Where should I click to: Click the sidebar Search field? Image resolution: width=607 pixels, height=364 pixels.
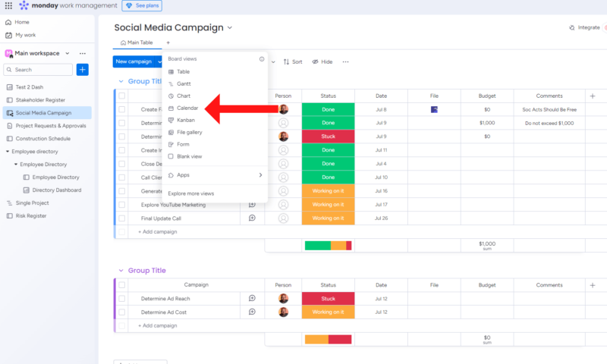(38, 70)
